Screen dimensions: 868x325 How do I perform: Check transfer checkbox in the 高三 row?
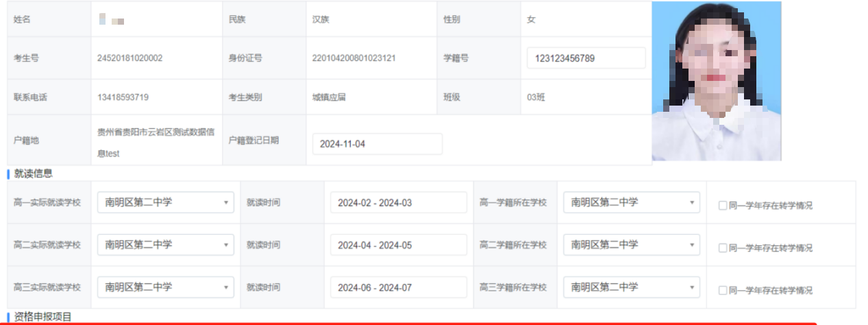tap(723, 290)
